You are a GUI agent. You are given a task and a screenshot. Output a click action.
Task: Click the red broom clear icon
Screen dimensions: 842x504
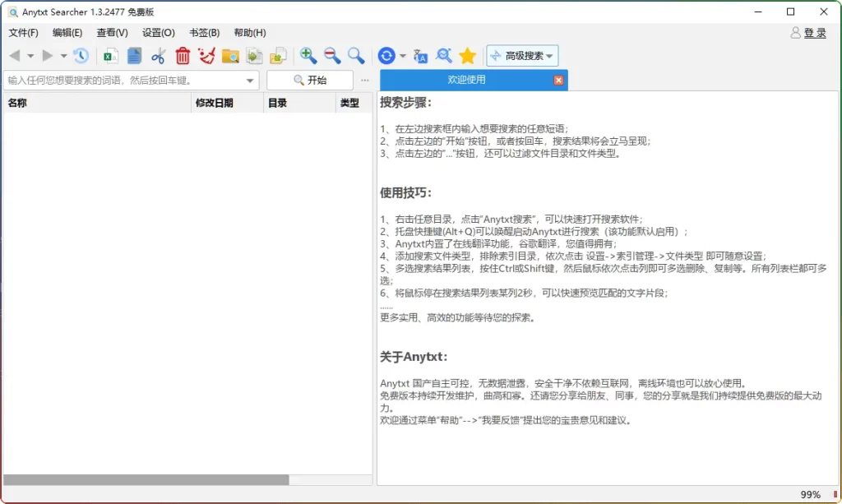(x=206, y=55)
